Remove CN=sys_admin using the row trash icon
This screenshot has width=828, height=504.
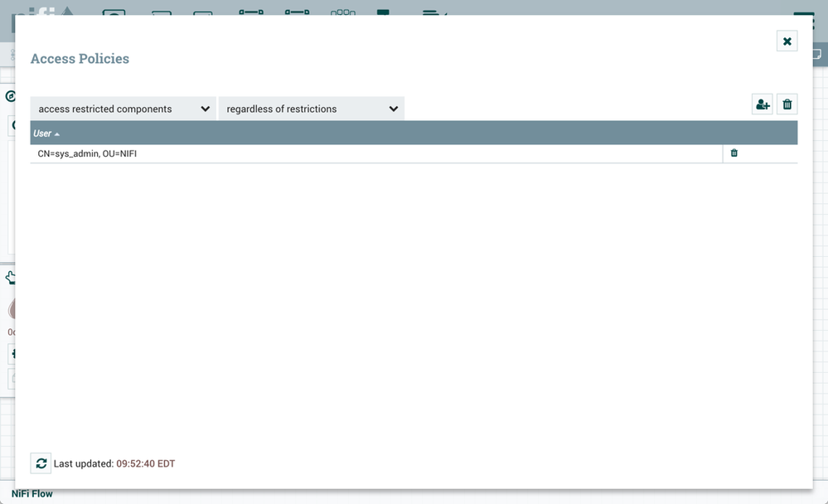(734, 153)
